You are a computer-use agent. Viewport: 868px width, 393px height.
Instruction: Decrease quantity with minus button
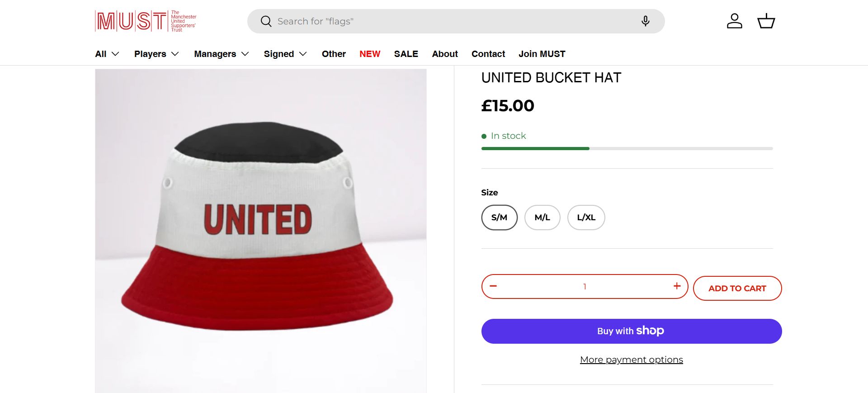coord(493,286)
